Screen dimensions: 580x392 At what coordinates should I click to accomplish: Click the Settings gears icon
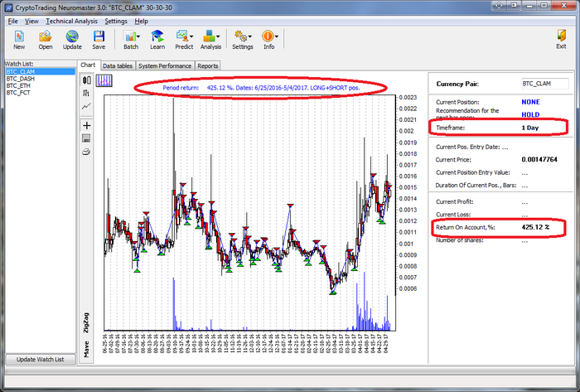click(241, 36)
